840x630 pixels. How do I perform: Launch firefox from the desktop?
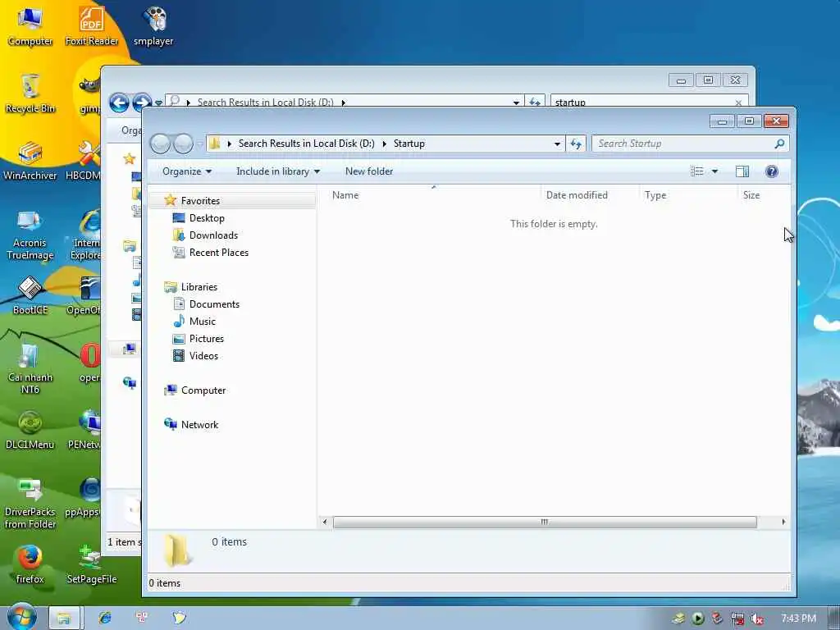click(30, 564)
